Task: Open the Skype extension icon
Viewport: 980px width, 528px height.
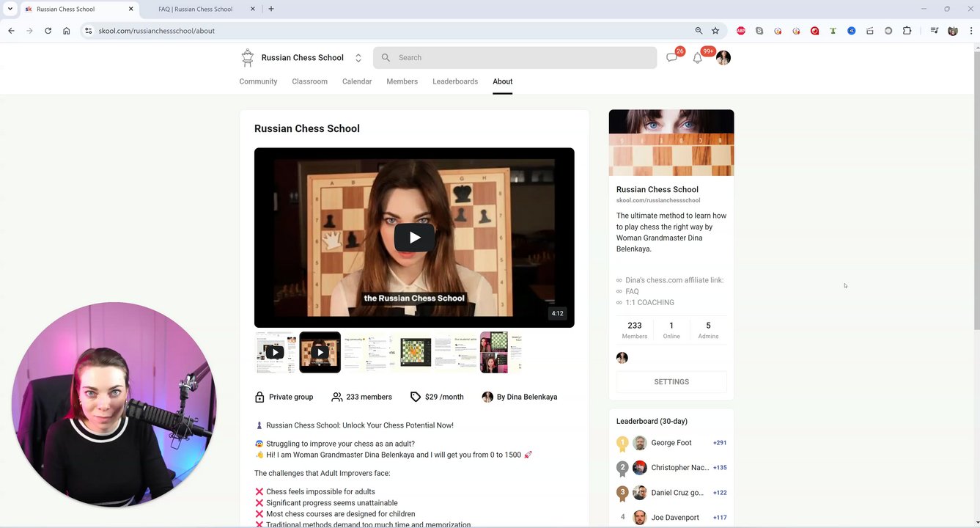Action: click(759, 31)
